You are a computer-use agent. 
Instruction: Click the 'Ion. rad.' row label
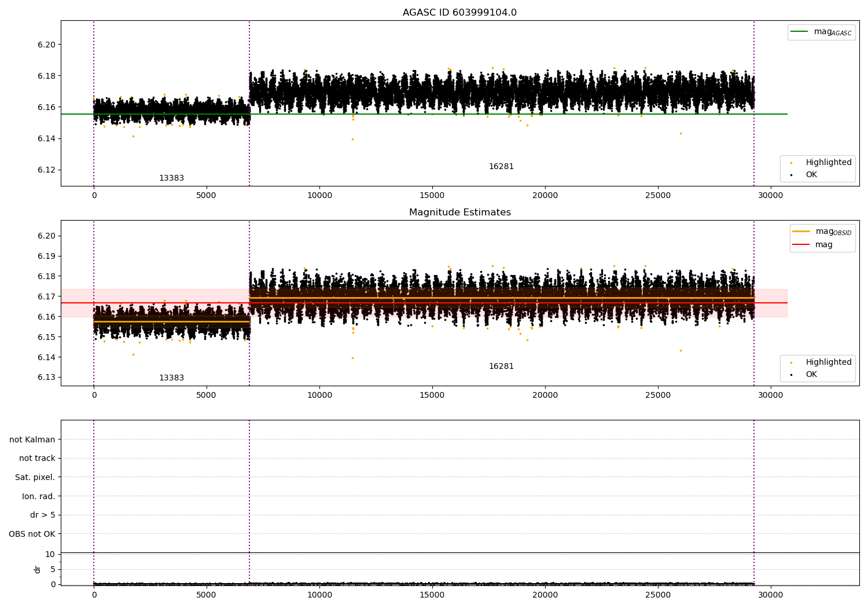(x=39, y=496)
